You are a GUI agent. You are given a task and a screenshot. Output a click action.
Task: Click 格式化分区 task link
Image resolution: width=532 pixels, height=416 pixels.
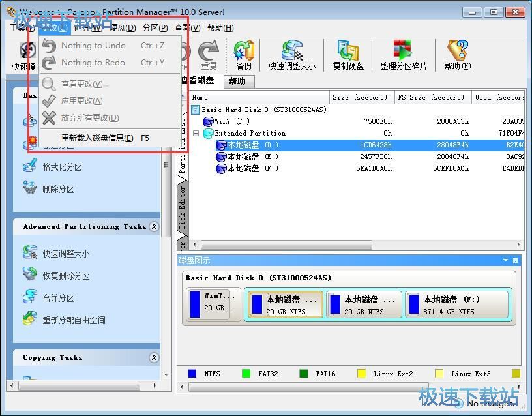(x=62, y=167)
